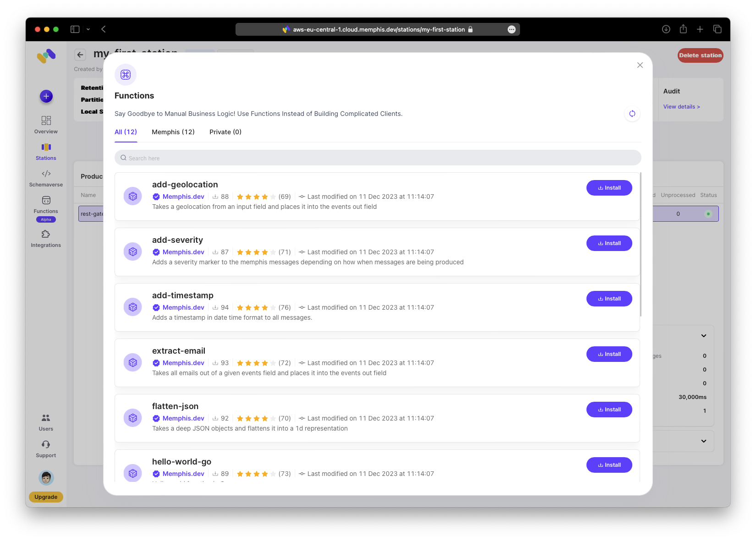Expand the lower right panel chevron
This screenshot has width=756, height=541.
pyautogui.click(x=703, y=441)
